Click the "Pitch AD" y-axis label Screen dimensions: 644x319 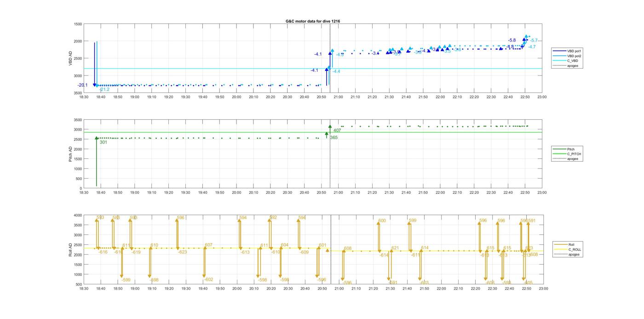tap(70, 154)
